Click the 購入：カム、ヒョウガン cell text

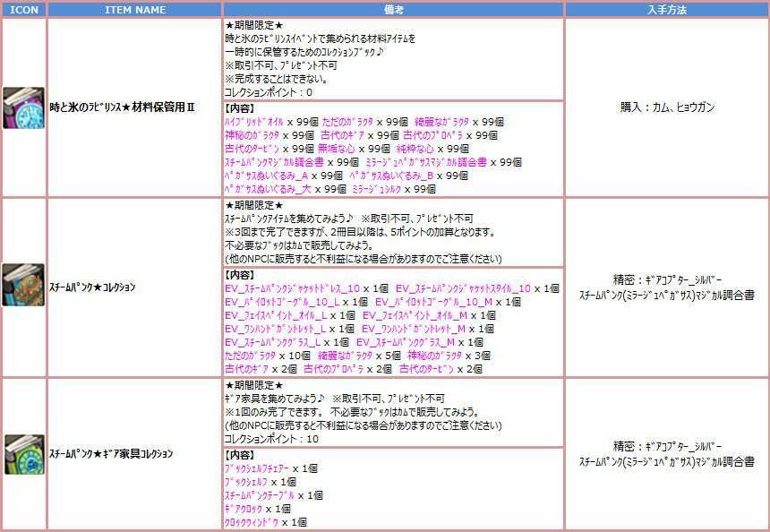pyautogui.click(x=667, y=107)
